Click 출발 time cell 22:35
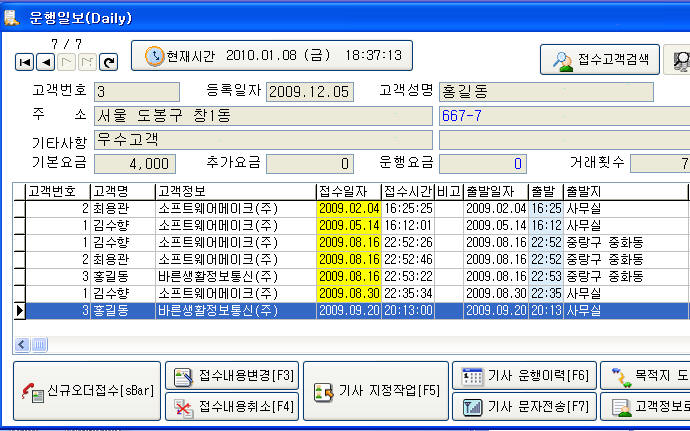Viewport: 690px width, 431px height. tap(546, 293)
